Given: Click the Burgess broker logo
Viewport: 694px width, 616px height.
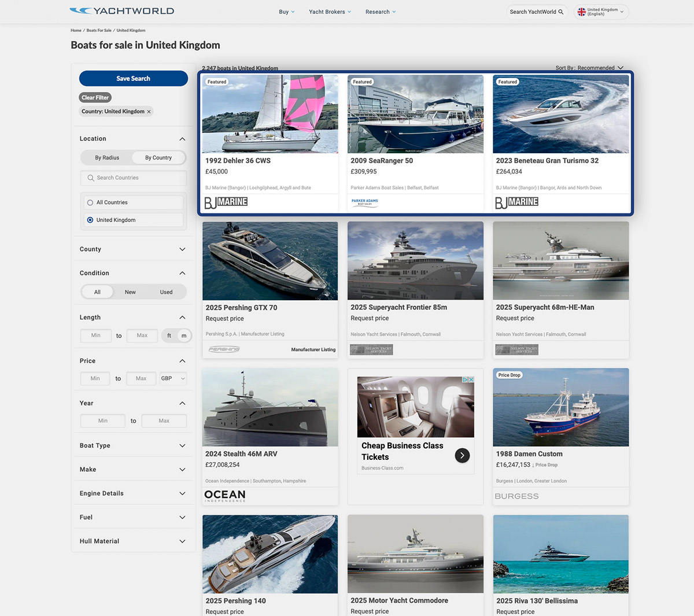Looking at the screenshot, I should [517, 496].
